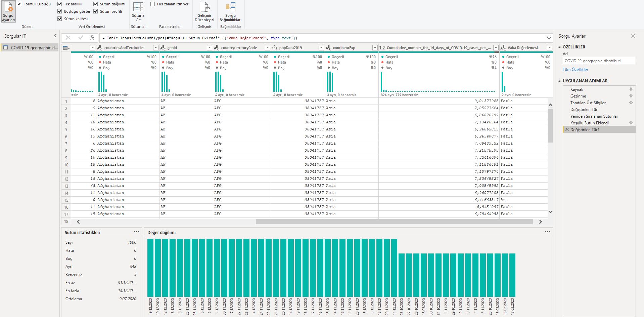Screen dimensions: 644x317
Task: Disable the Sütun profili checkbox
Action: [96, 11]
